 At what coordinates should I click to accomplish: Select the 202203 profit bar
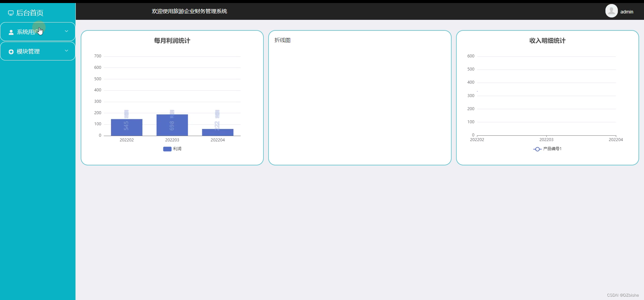point(172,125)
